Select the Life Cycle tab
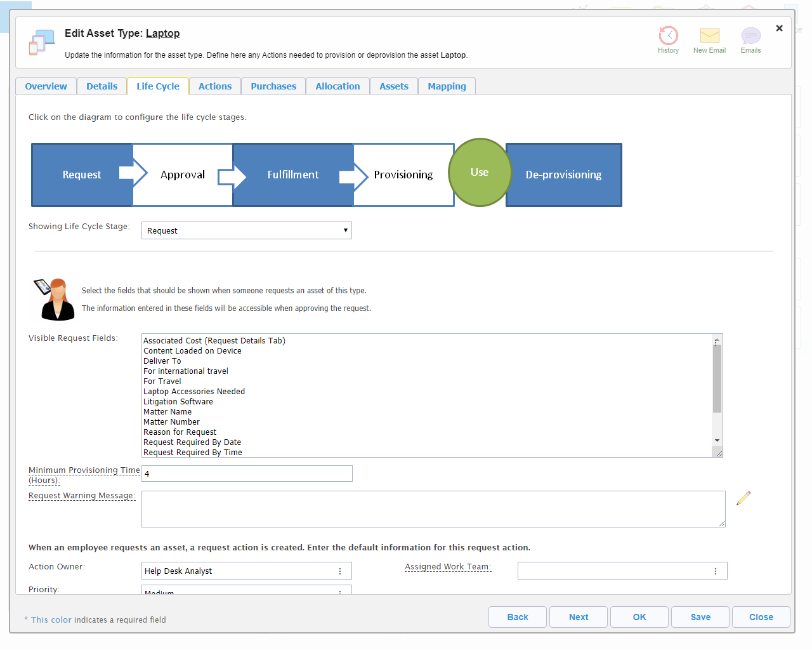 pos(158,86)
